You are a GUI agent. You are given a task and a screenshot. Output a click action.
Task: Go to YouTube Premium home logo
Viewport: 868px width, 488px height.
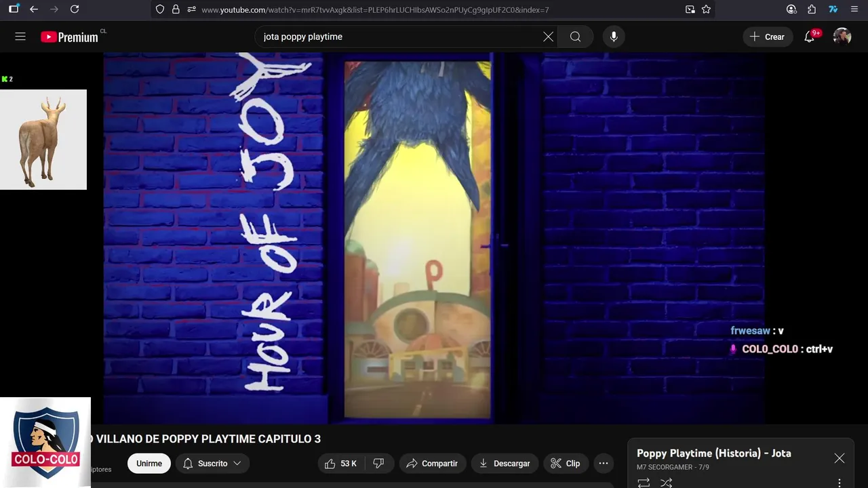point(70,37)
